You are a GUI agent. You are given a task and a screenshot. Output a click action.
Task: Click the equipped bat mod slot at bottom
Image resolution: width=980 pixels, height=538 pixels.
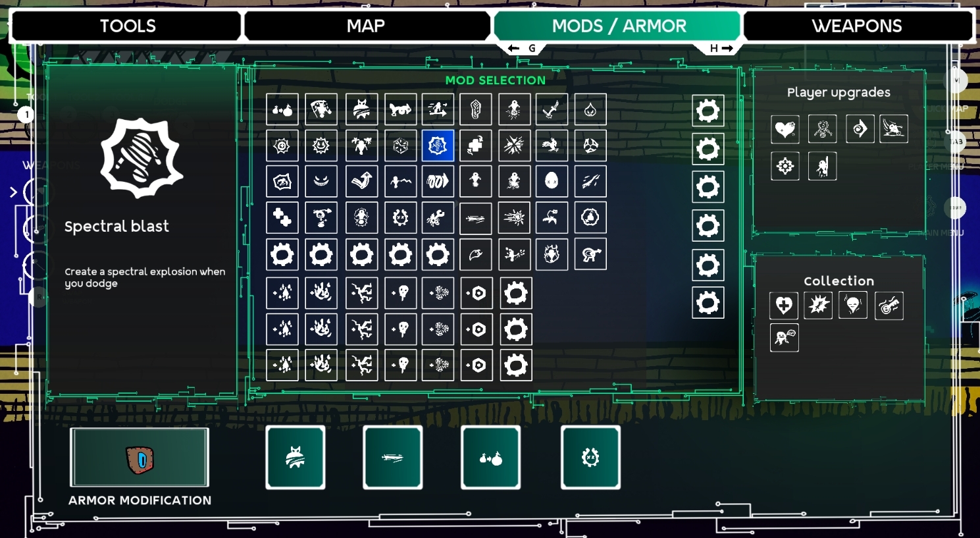click(x=295, y=458)
